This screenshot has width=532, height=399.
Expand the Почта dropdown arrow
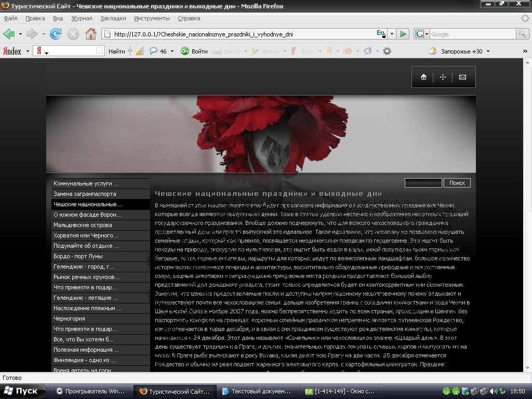[246, 51]
